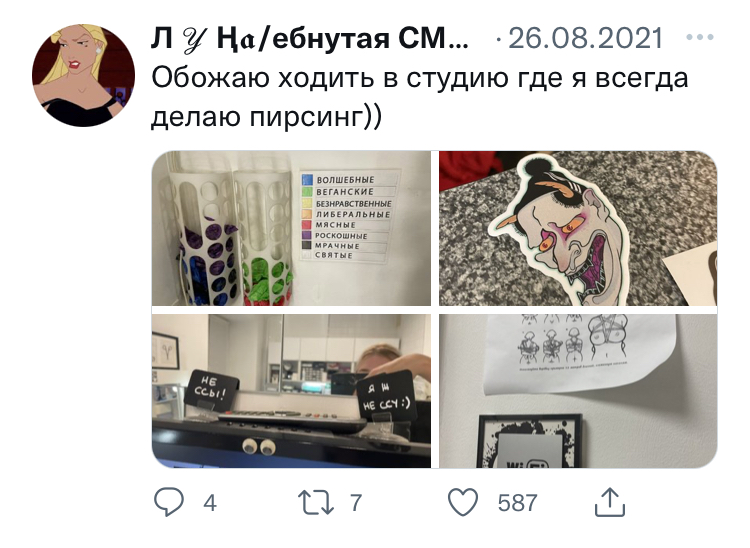
Task: Click the framed WiFi sign in photo
Action: click(x=530, y=441)
